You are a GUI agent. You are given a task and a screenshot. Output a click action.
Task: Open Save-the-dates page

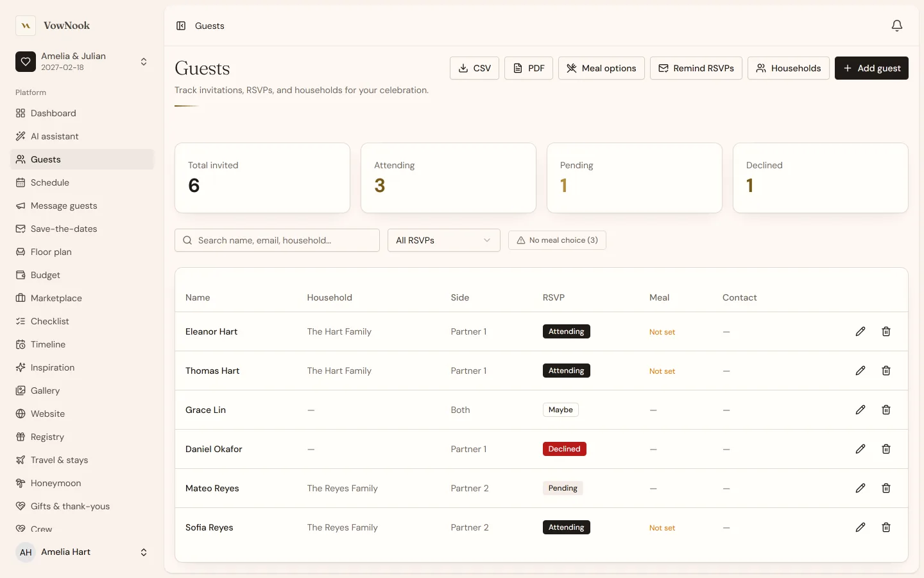[82, 229]
